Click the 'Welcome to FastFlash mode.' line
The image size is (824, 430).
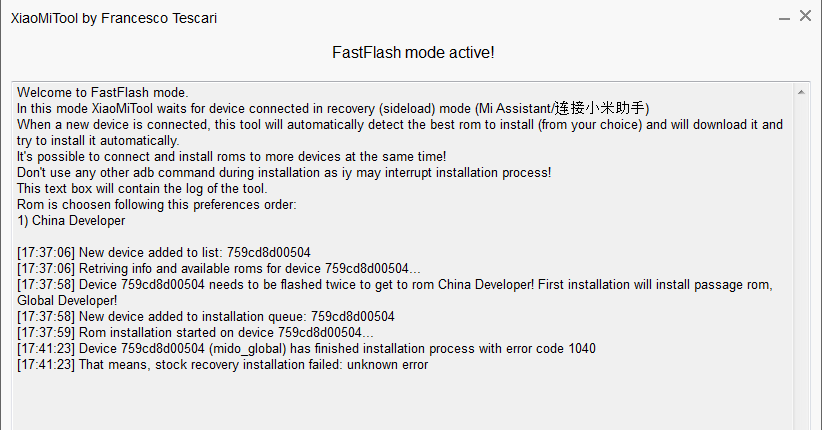(102, 93)
